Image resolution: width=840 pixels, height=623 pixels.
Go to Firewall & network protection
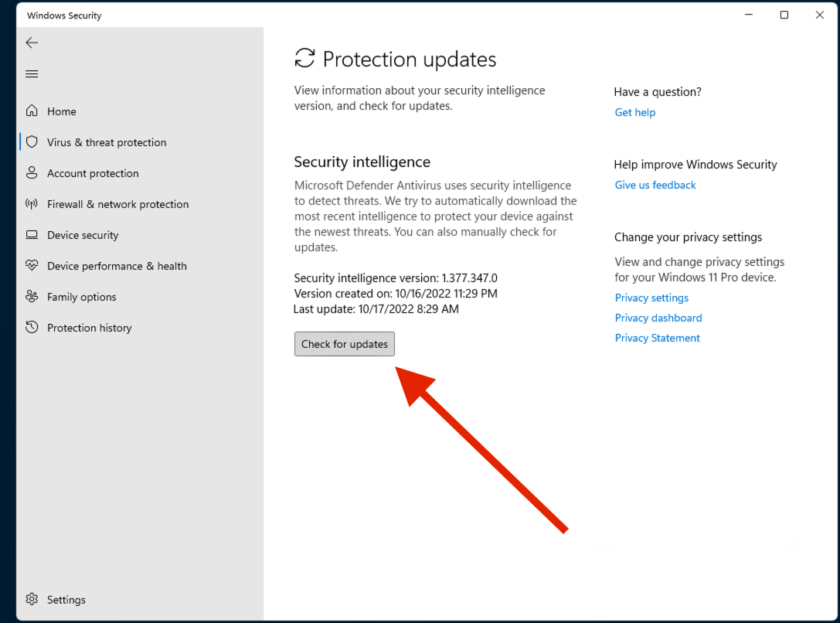click(118, 204)
